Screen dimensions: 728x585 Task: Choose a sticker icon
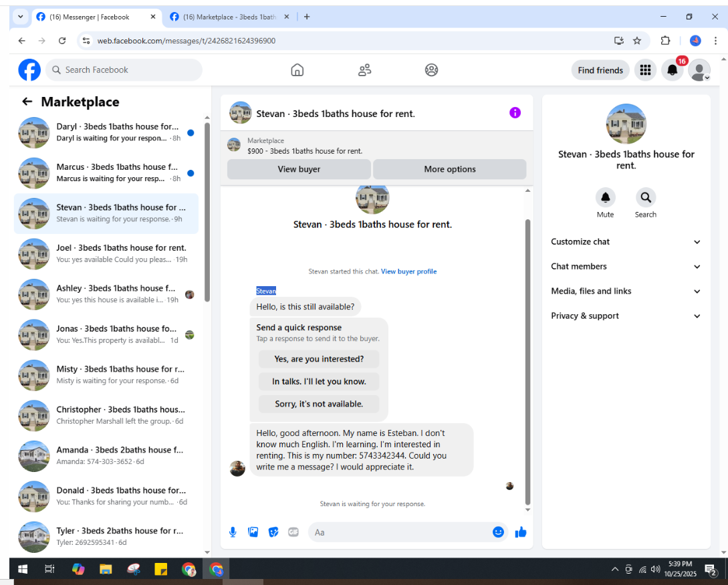[x=273, y=532]
